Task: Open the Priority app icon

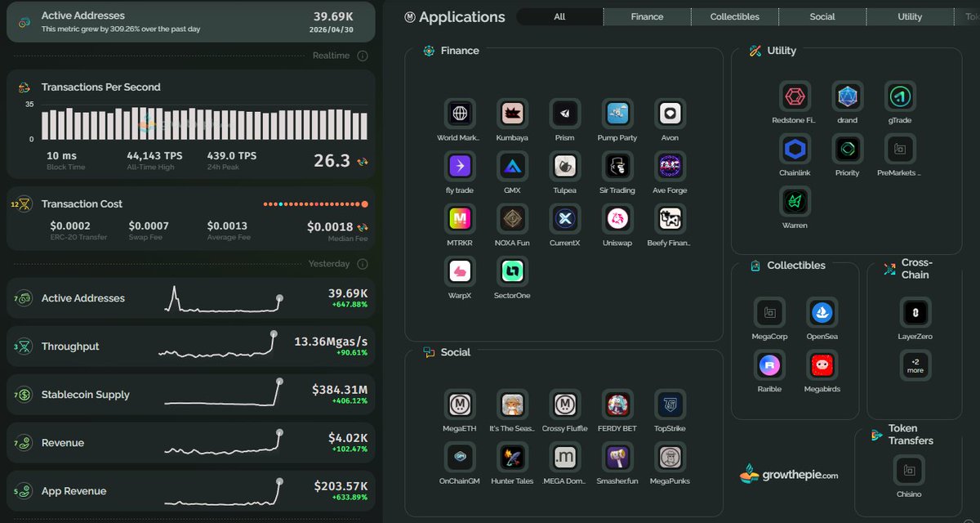Action: pos(848,149)
